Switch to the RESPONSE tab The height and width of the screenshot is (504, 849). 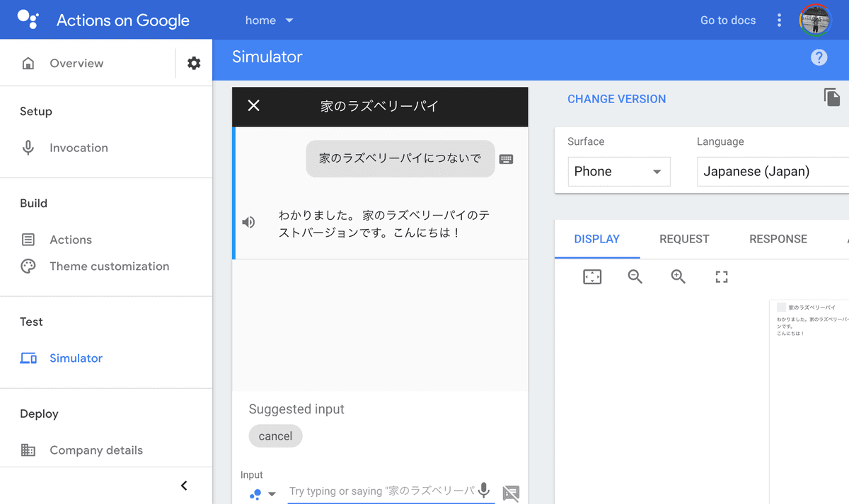tap(778, 239)
